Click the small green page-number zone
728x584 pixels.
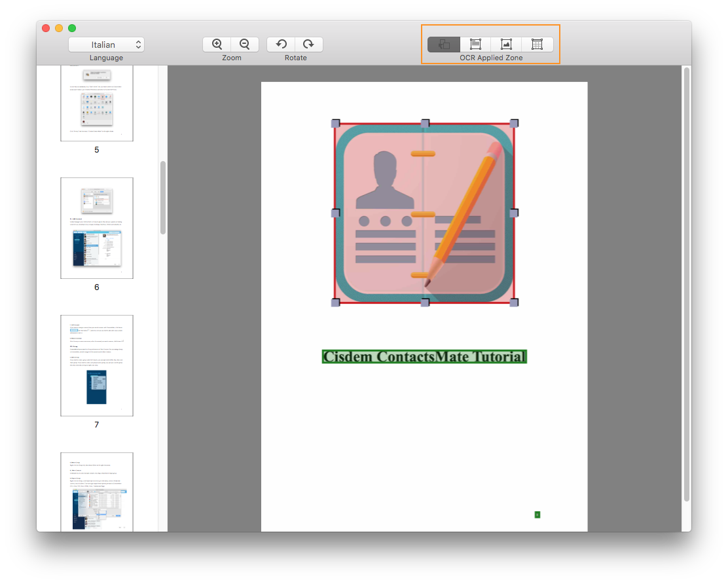(x=537, y=515)
